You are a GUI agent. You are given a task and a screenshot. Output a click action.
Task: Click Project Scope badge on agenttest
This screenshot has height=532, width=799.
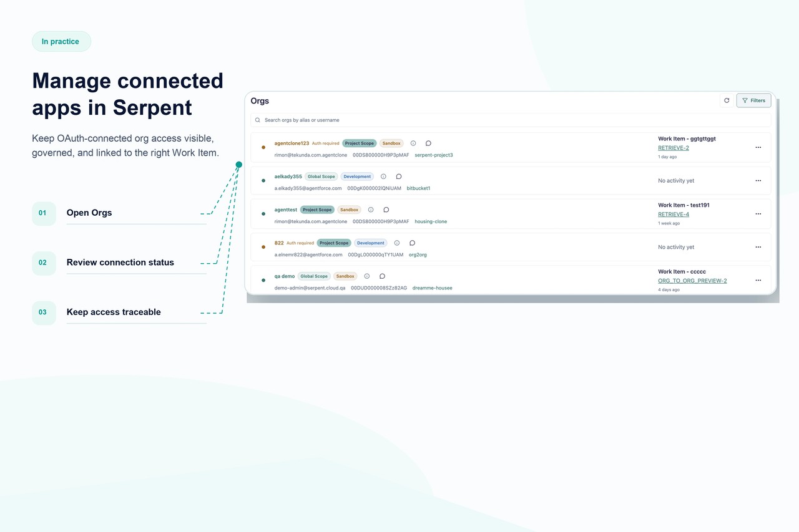318,210
